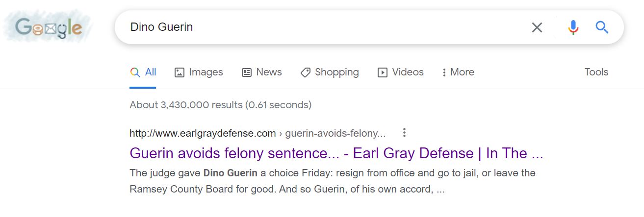Open "Guerin avoids felony sentence" result link

click(x=336, y=153)
